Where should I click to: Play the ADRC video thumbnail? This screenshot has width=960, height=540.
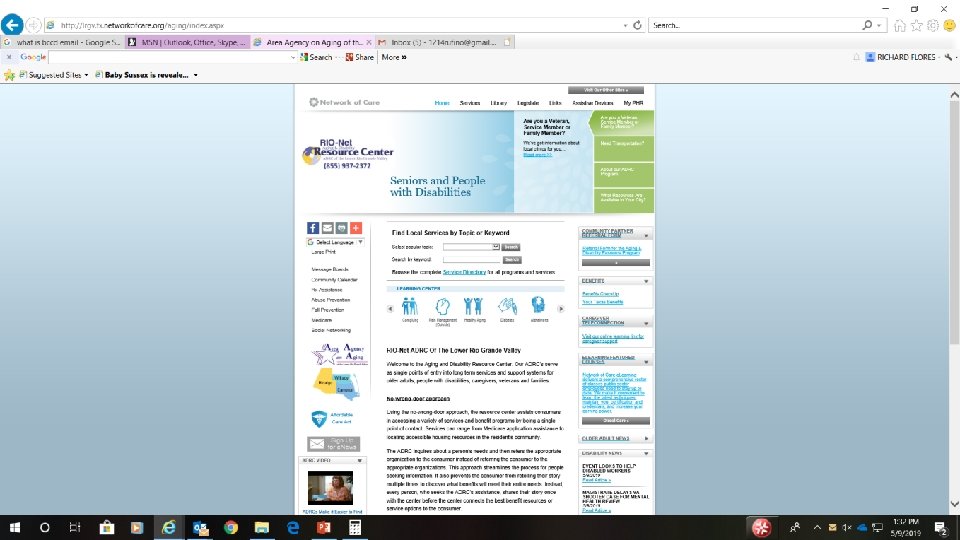[x=330, y=488]
